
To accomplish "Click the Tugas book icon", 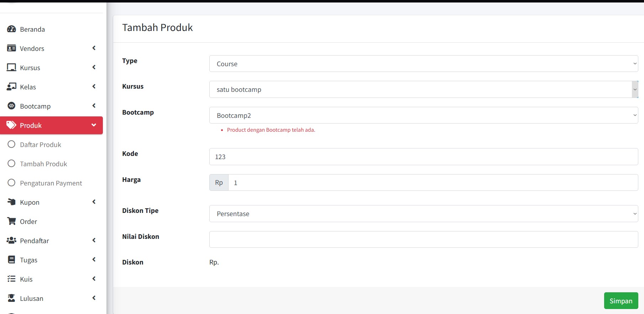I will pos(11,260).
